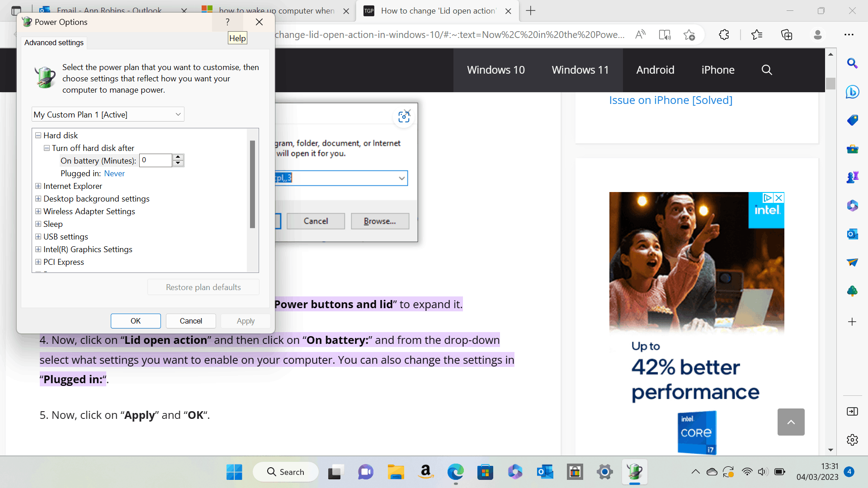Click OK in Power Options
868x488 pixels.
click(136, 321)
